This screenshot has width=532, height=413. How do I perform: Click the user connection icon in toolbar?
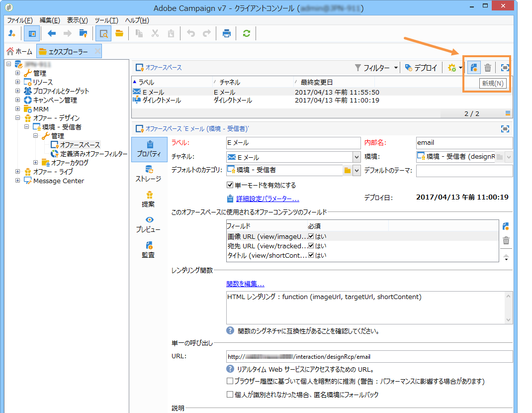tap(12, 33)
